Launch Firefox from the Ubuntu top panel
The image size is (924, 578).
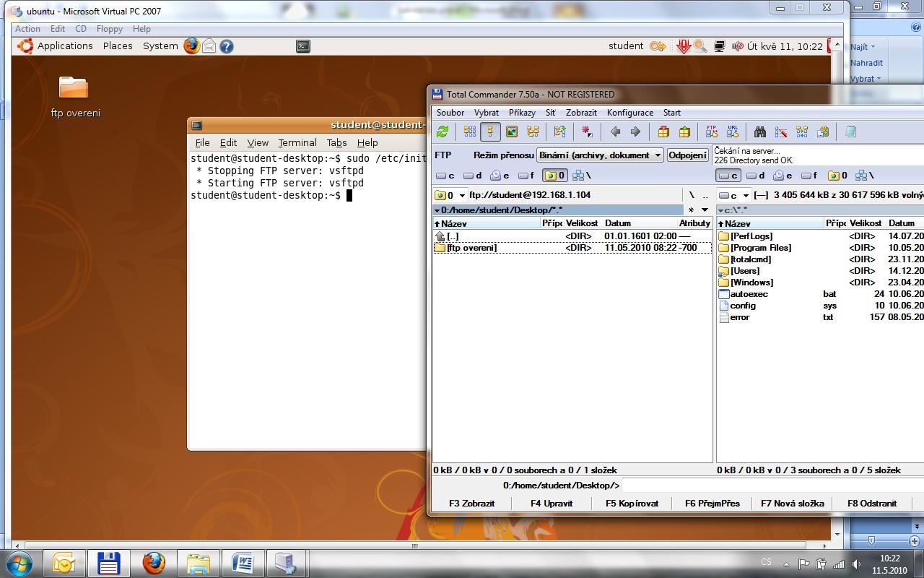[x=191, y=46]
